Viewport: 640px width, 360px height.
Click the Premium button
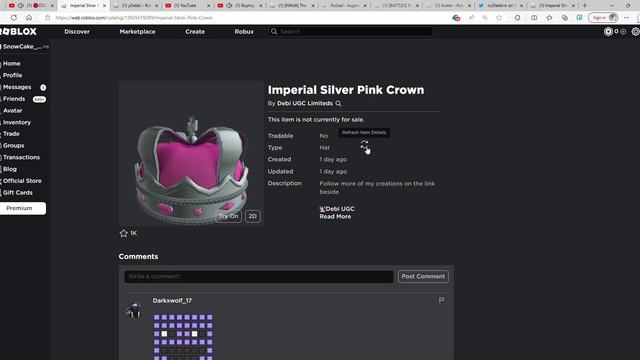click(x=22, y=208)
